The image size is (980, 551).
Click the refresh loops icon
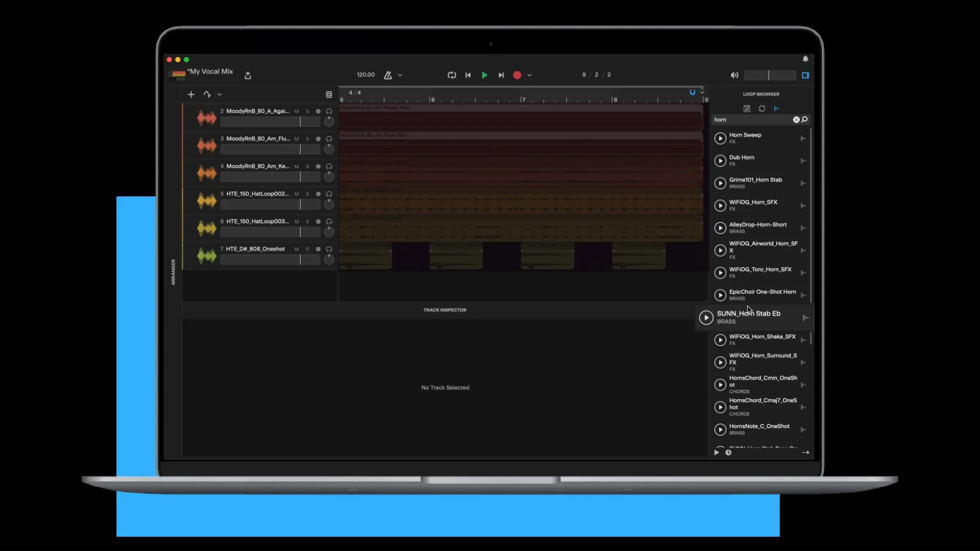tap(762, 109)
